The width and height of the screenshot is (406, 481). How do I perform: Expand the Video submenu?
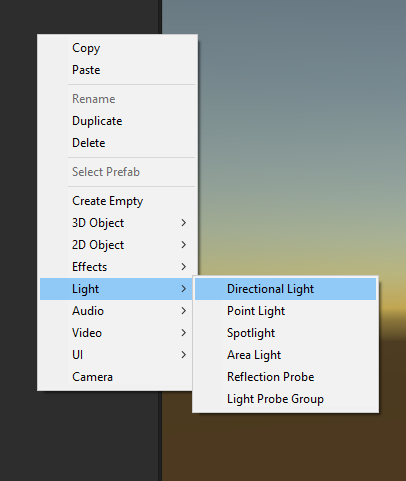pos(116,333)
